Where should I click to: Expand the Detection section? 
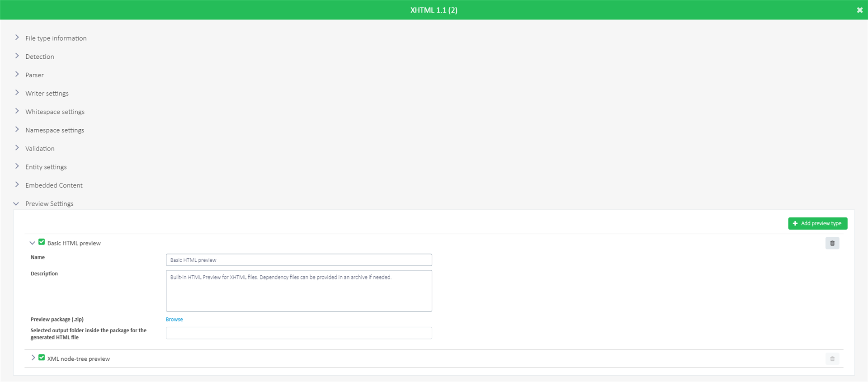(17, 56)
